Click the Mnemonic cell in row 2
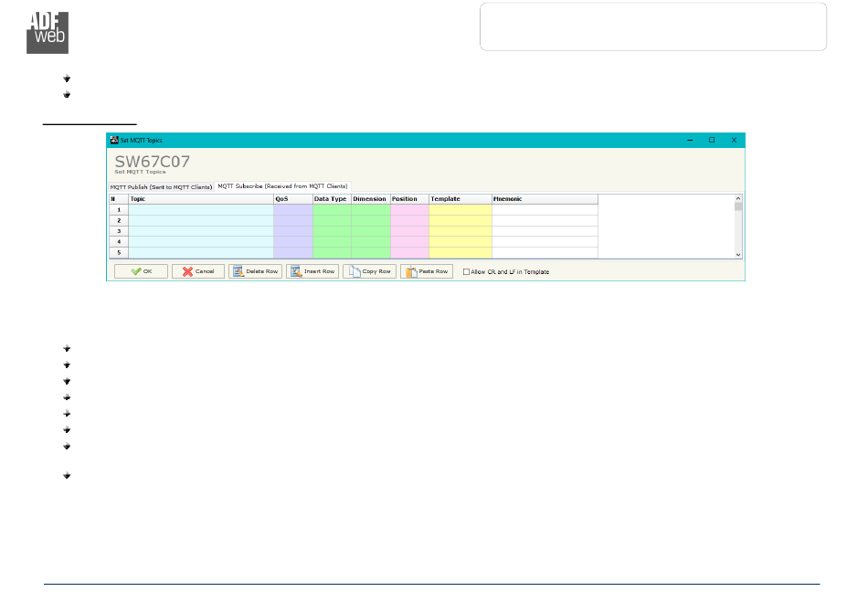This screenshot has width=868, height=602. point(545,220)
